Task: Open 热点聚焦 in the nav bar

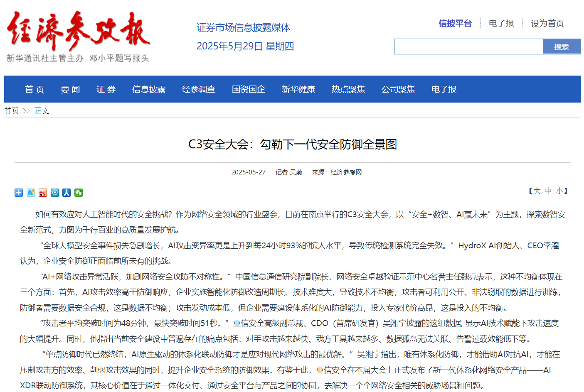Action: pyautogui.click(x=348, y=89)
